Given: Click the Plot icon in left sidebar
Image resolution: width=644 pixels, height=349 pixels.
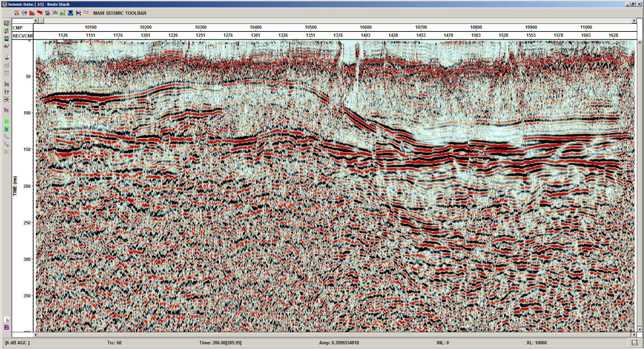Looking at the screenshot, I should point(6,23).
